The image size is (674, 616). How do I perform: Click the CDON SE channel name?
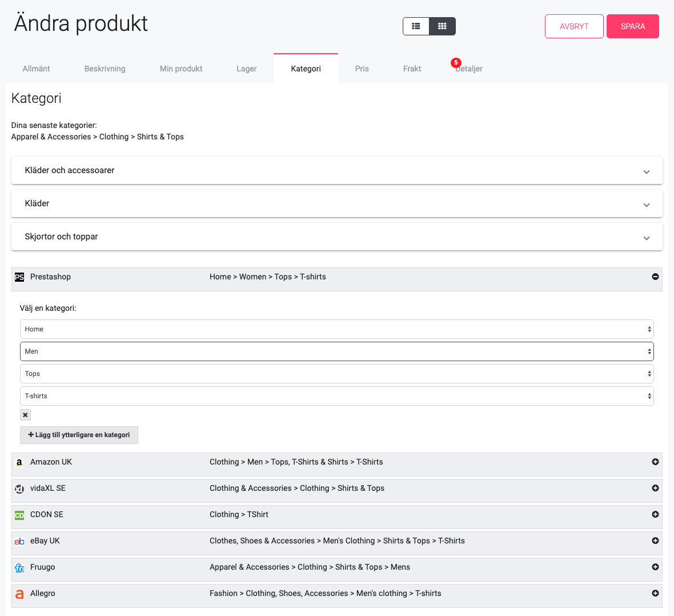pos(46,514)
